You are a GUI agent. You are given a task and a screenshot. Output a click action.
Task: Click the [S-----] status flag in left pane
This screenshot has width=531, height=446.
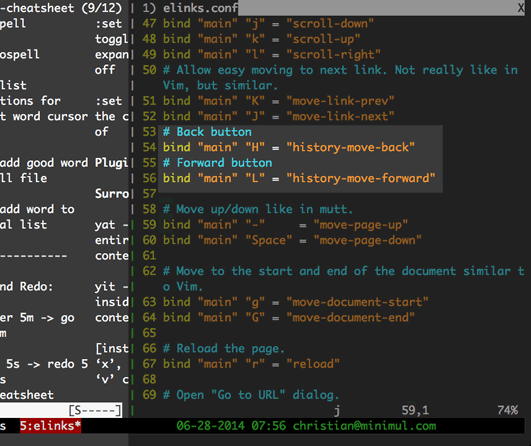point(95,410)
